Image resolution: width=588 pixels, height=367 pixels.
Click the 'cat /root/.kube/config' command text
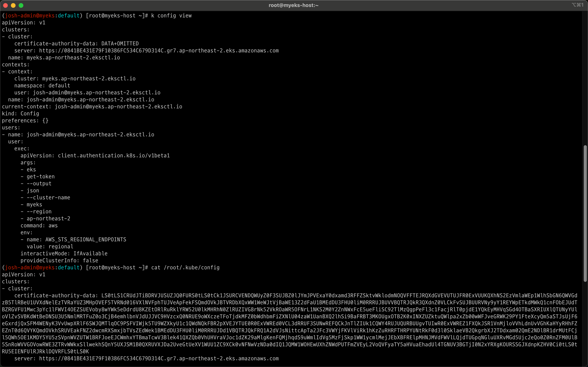tap(185, 267)
